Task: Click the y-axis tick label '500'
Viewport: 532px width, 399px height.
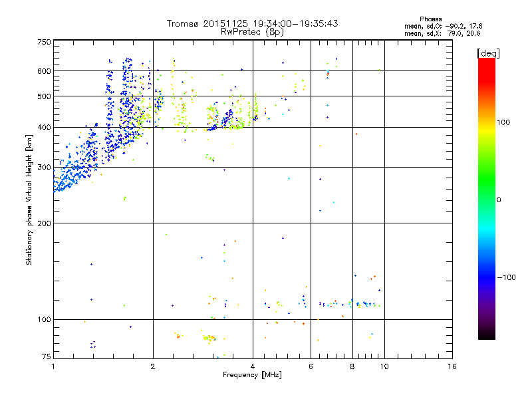Action: (x=44, y=96)
